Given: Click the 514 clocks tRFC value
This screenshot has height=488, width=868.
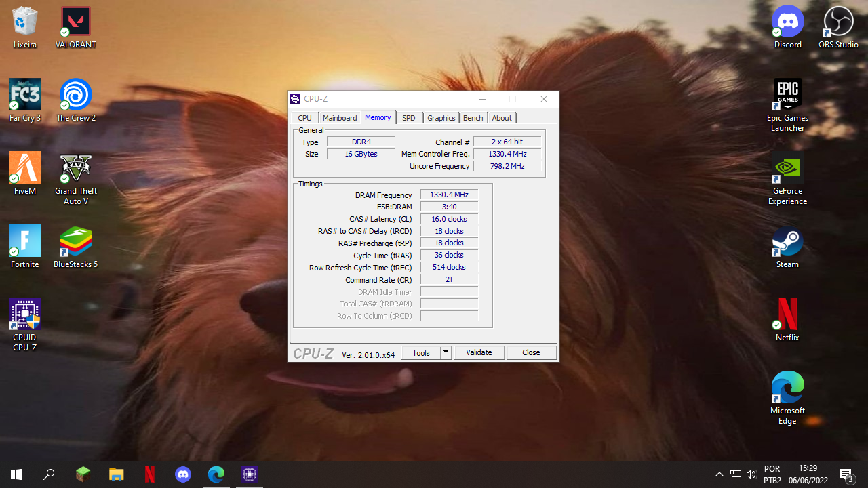Looking at the screenshot, I should point(449,267).
